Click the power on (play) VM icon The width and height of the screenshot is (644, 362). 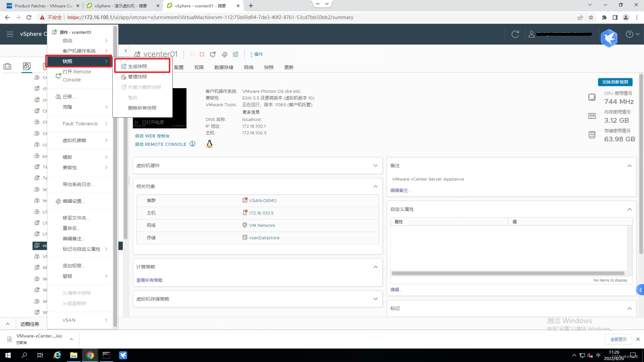click(192, 54)
